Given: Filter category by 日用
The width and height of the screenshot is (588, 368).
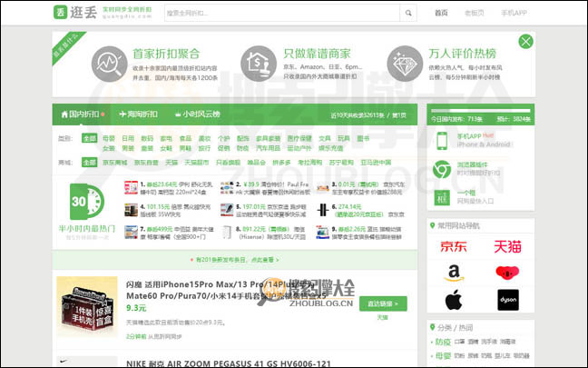Looking at the screenshot, I should [x=128, y=138].
